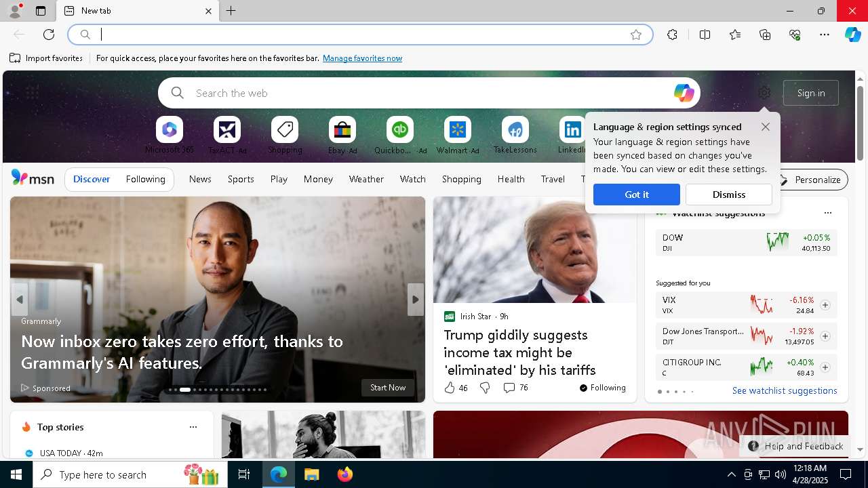Image resolution: width=868 pixels, height=488 pixels.
Task: Click Import favorites
Action: [46, 58]
